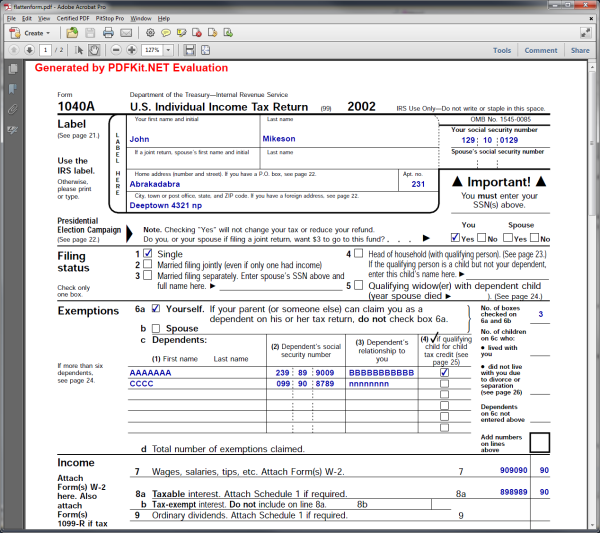Toggle Single filing status checkbox
This screenshot has height=533, width=600.
(x=148, y=253)
